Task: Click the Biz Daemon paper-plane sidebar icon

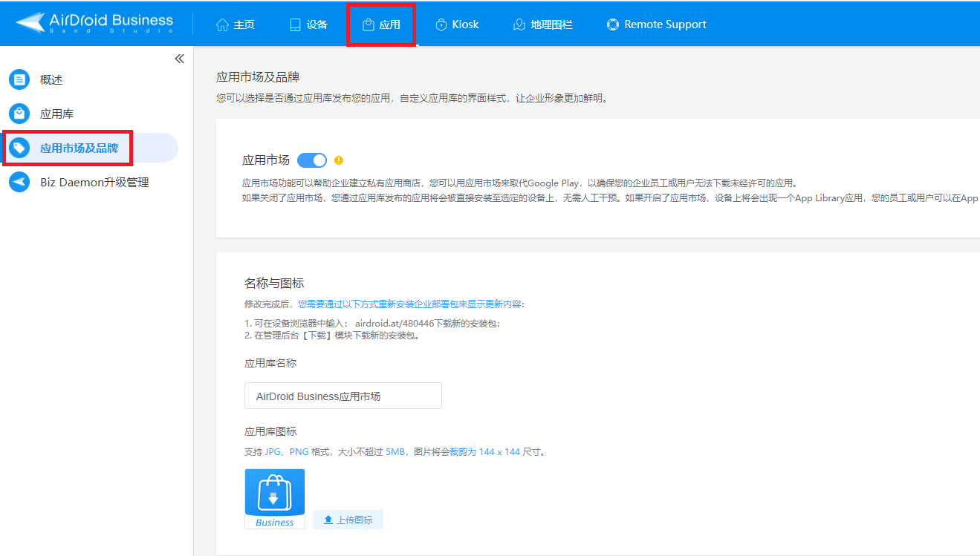Action: 19,182
